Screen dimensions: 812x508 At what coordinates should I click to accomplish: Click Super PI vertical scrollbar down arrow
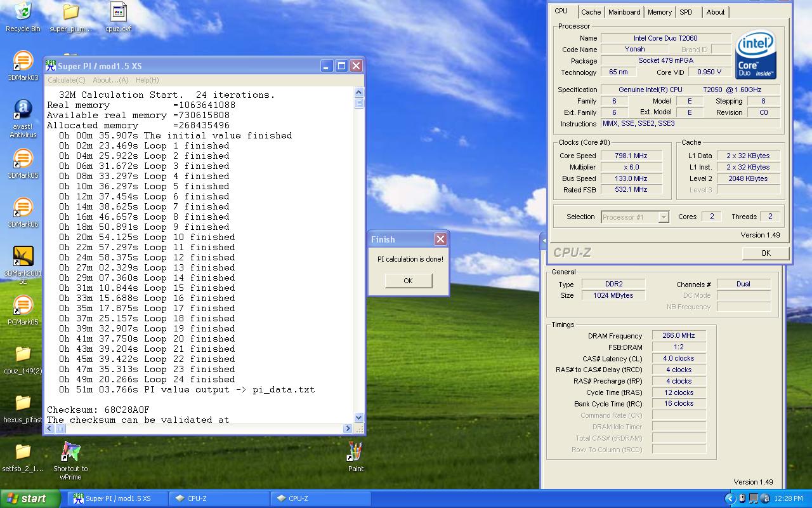[359, 417]
